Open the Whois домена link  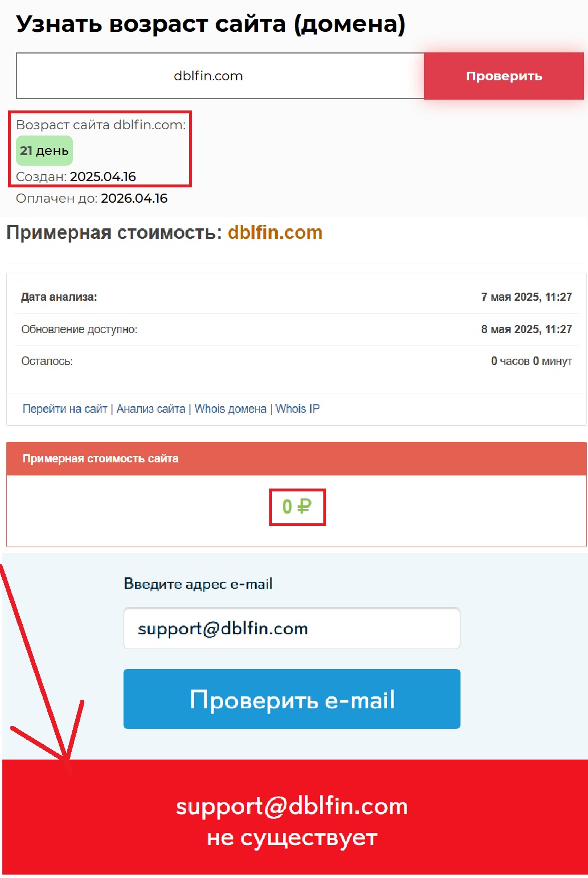[x=231, y=409]
